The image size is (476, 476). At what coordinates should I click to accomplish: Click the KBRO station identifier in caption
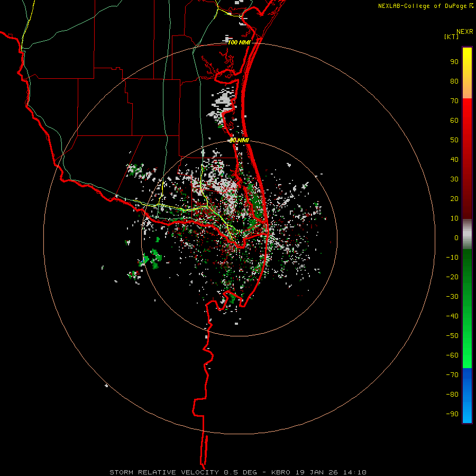coord(281,472)
